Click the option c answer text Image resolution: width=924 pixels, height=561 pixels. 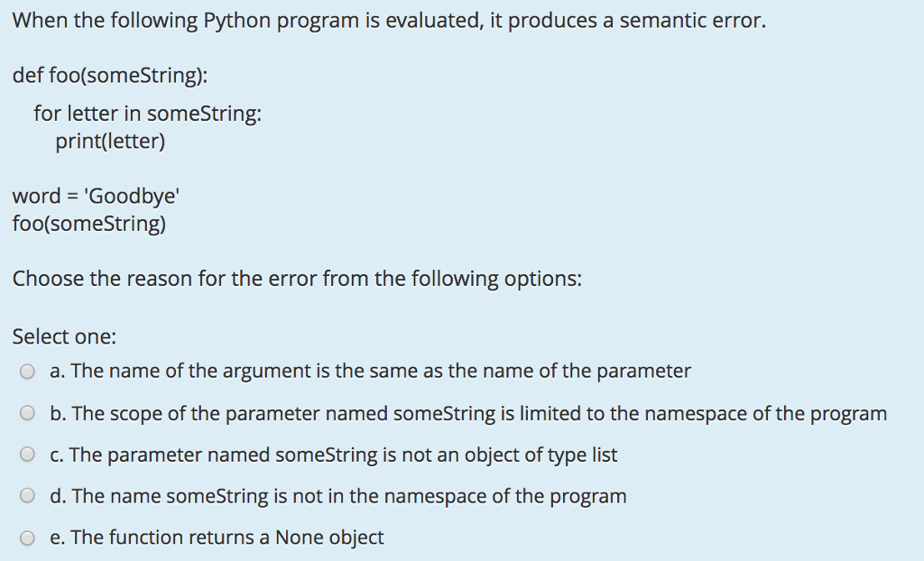point(332,454)
